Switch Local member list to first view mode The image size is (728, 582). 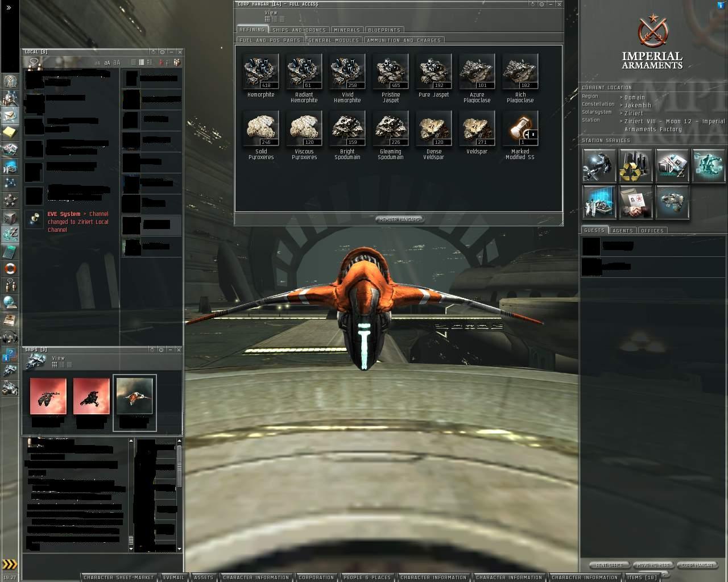134,63
